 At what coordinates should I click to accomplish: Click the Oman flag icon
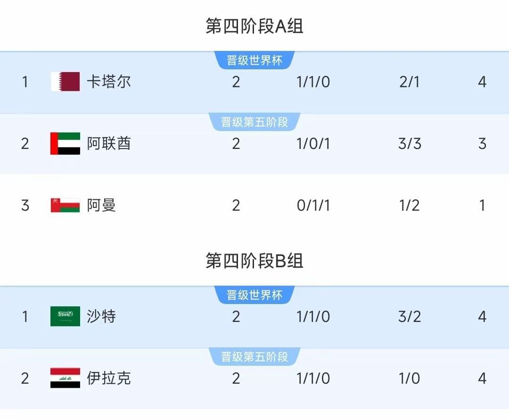(65, 205)
